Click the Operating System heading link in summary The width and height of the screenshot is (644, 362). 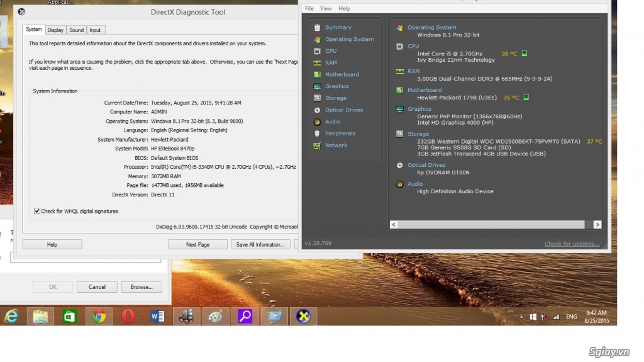point(431,28)
